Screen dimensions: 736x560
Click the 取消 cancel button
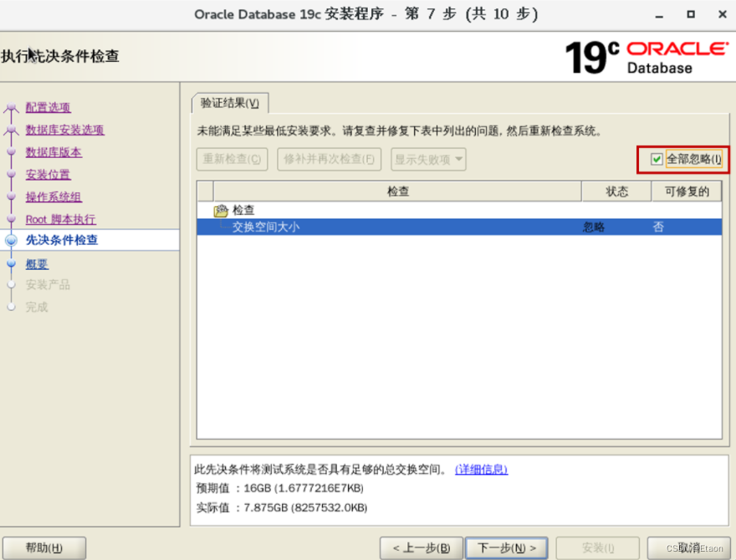pos(688,547)
